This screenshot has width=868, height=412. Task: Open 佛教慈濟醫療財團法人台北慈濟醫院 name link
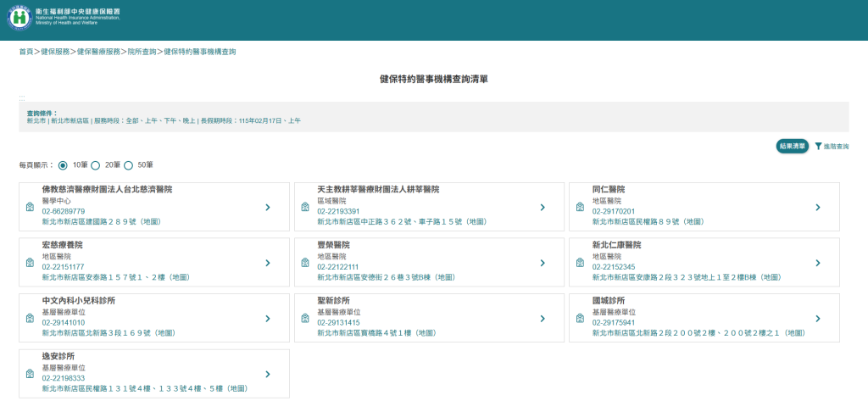coord(107,189)
